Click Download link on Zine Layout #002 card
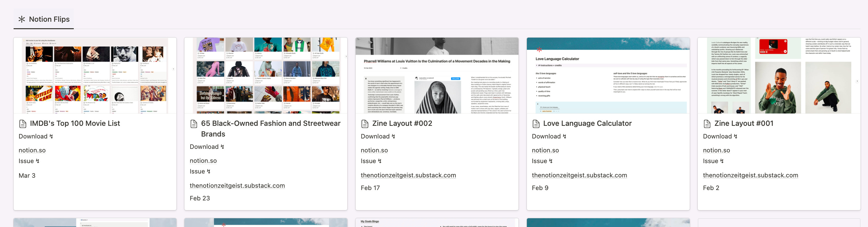Image resolution: width=868 pixels, height=227 pixels. coord(378,137)
